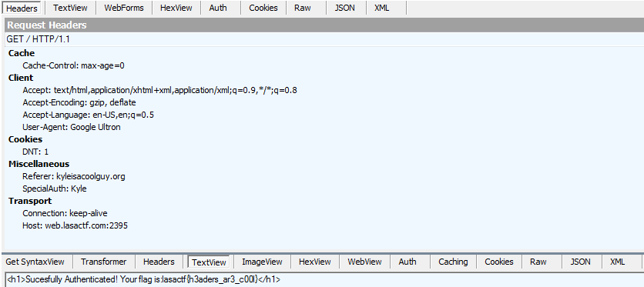
Task: Show the request Cookies tab
Action: [263, 8]
